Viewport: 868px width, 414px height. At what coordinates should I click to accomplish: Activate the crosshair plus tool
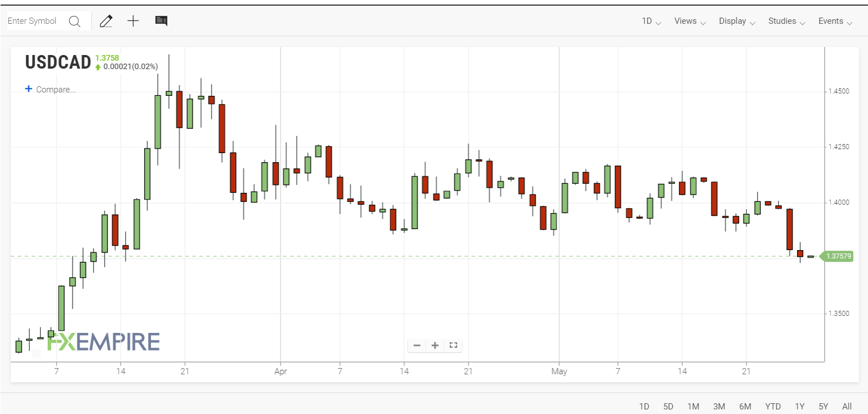pyautogui.click(x=133, y=21)
